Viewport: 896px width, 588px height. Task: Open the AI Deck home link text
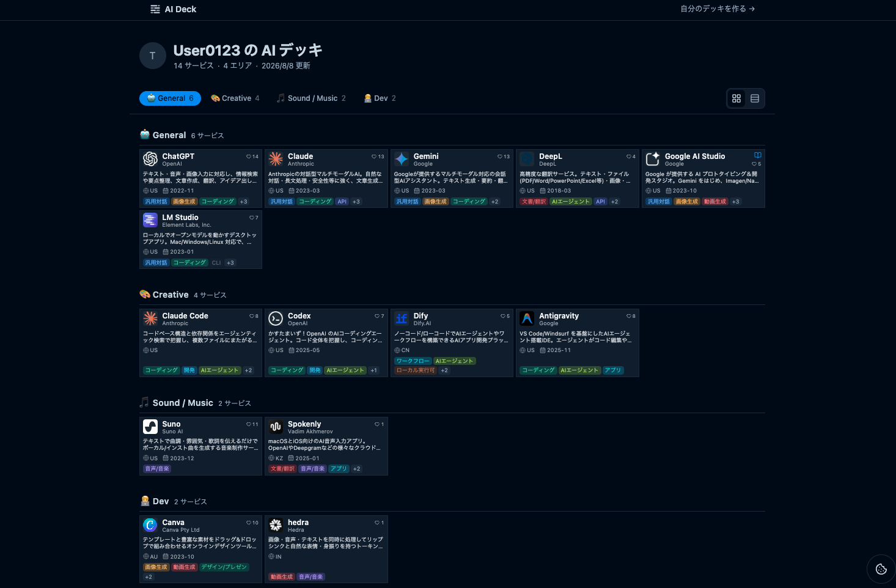pos(180,9)
